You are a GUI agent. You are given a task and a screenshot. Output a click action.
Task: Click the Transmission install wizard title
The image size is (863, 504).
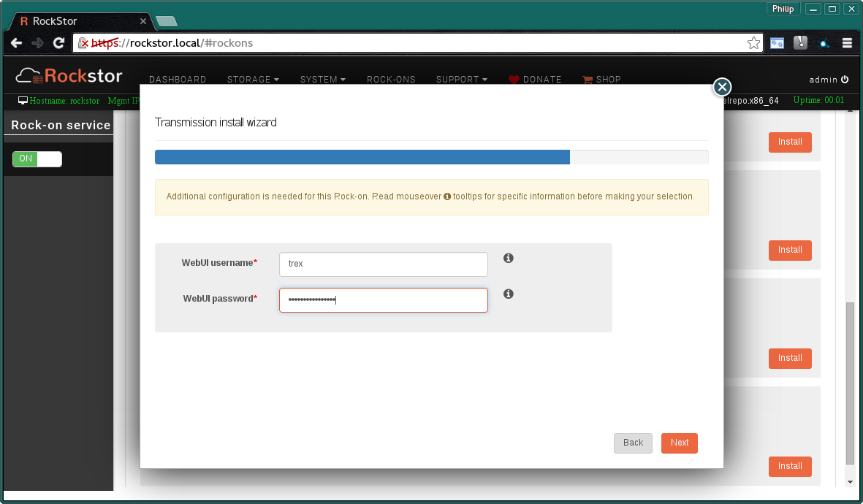pos(216,122)
